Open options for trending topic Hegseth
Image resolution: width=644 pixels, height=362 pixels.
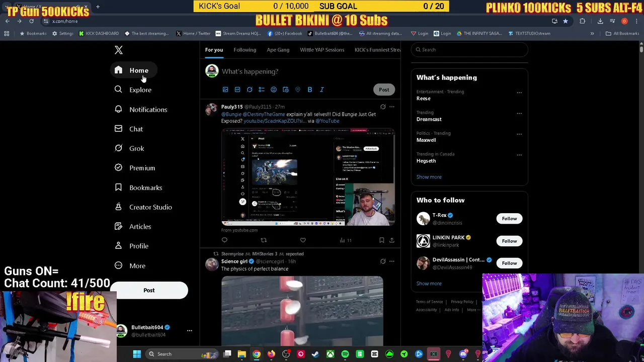[519, 155]
